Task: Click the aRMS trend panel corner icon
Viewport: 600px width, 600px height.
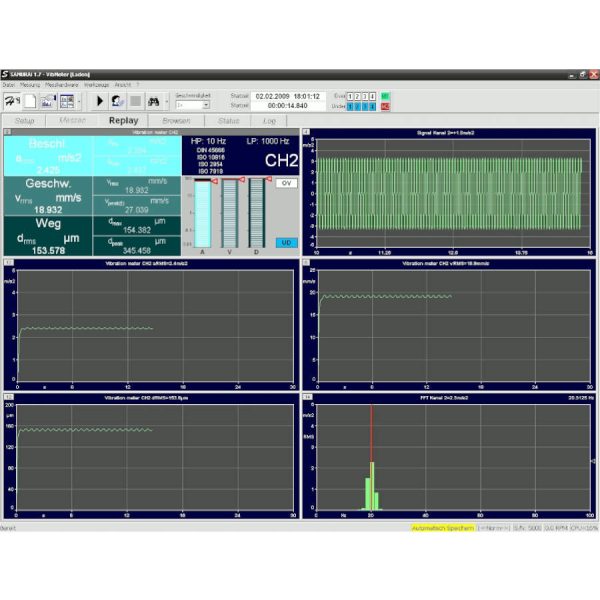Action: 9,262
